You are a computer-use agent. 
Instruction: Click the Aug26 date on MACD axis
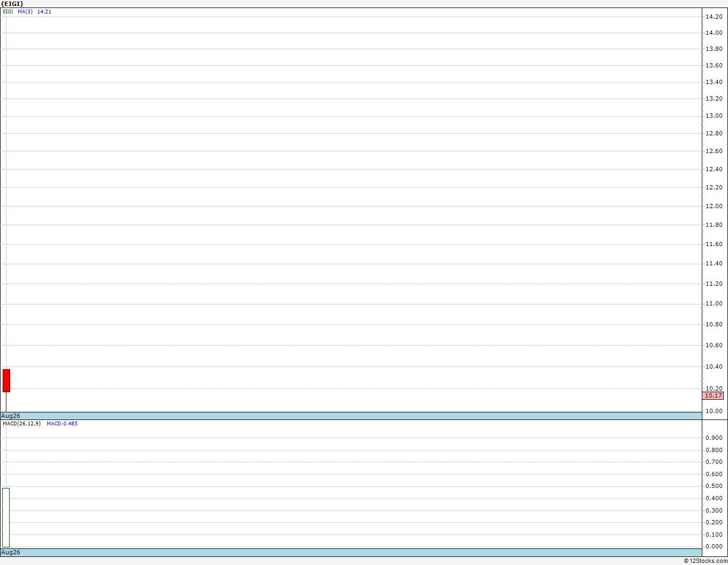click(11, 552)
